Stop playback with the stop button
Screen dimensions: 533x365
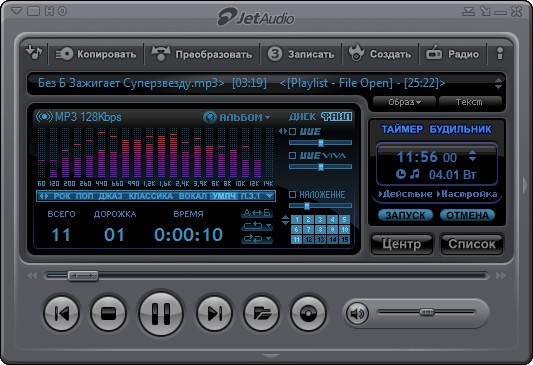[108, 313]
